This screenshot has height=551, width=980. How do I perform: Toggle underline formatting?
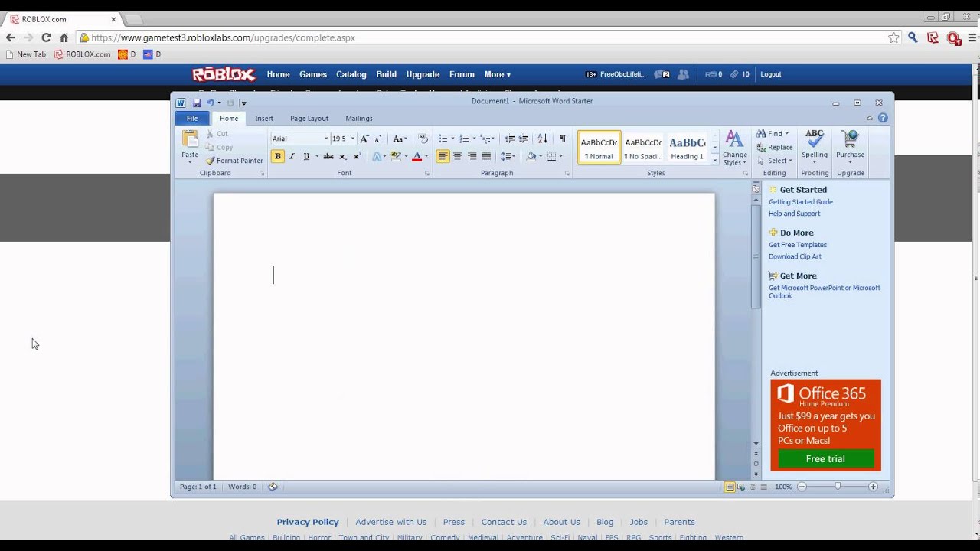click(x=306, y=156)
